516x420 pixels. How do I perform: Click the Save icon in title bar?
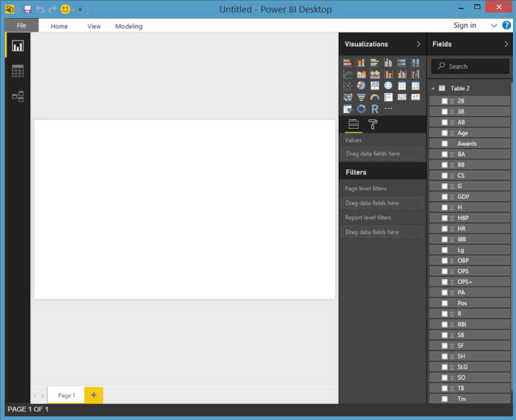point(27,9)
